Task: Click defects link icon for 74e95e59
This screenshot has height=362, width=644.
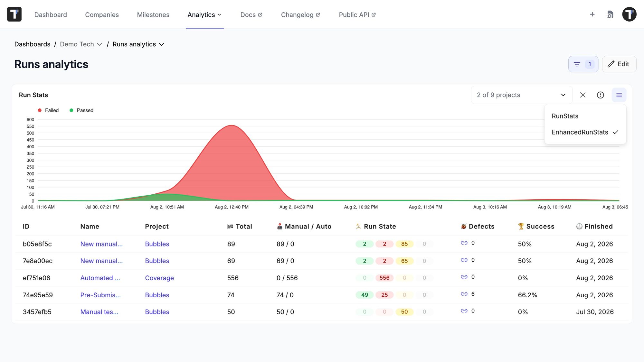Action: [464, 294]
